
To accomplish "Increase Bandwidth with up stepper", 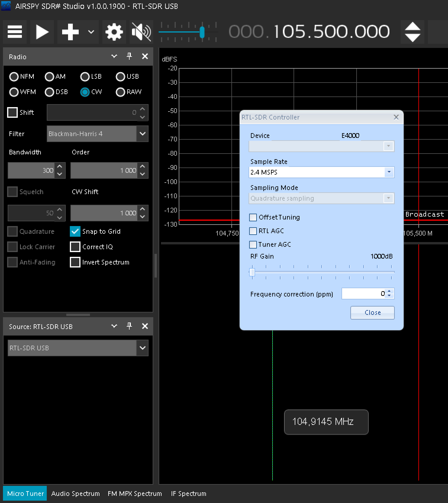I will 60,167.
